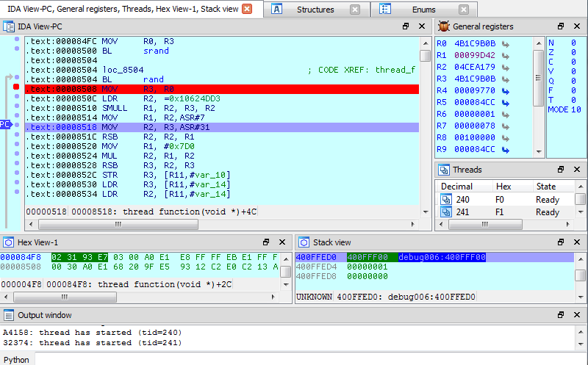Click the Threads horizontal scrollbar thumb
Screen dimensions: 588x365
click(x=485, y=224)
